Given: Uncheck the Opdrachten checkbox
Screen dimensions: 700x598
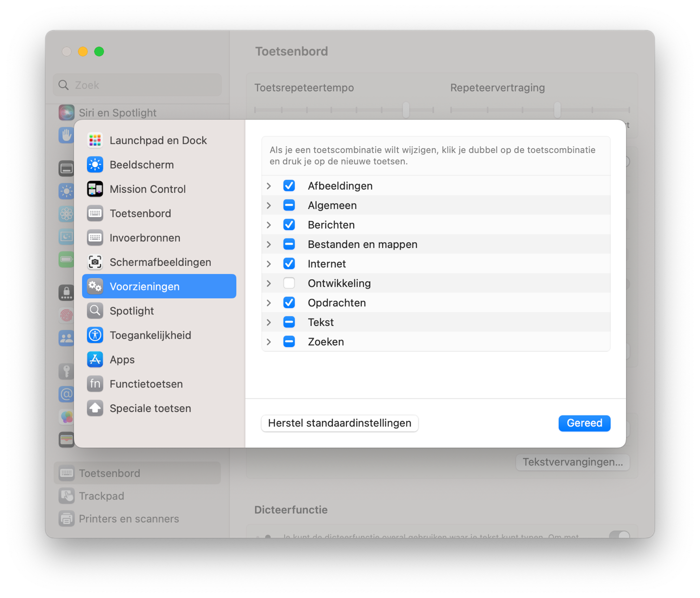Looking at the screenshot, I should 289,302.
